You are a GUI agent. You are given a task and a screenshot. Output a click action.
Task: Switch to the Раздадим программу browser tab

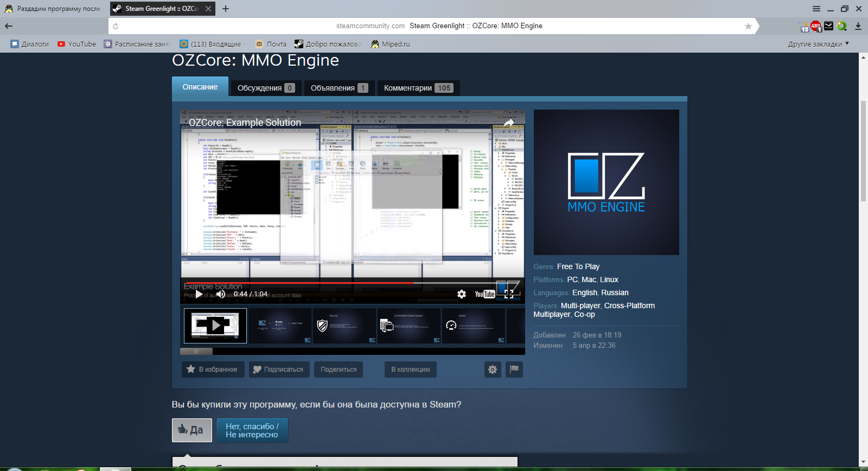coord(54,9)
